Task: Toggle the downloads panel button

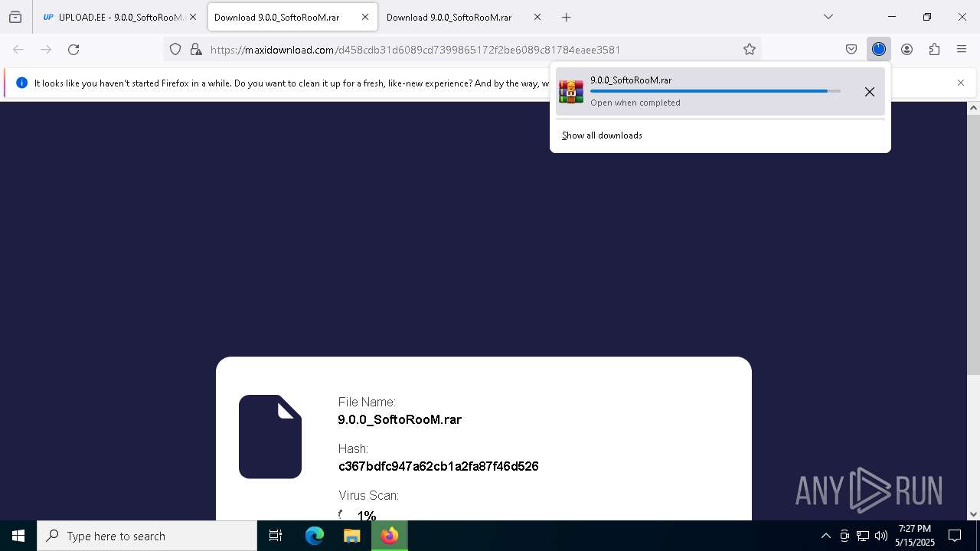Action: pyautogui.click(x=879, y=49)
